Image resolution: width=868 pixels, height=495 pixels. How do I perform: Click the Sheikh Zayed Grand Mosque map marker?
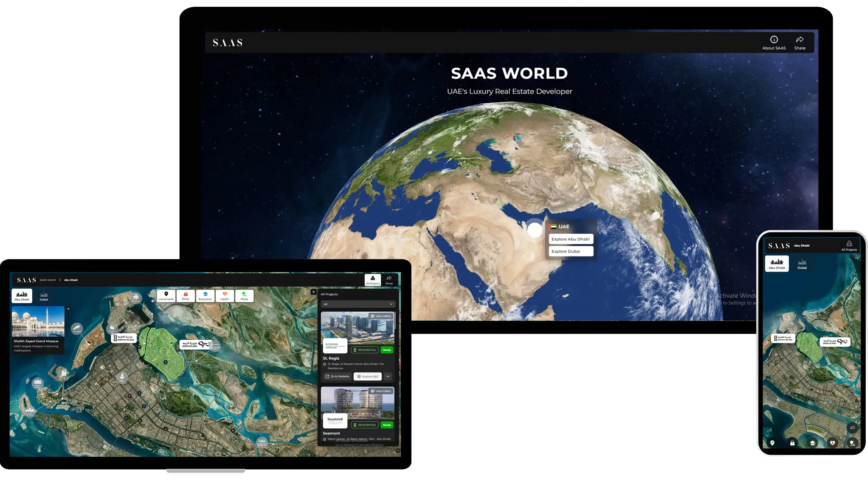(262, 442)
